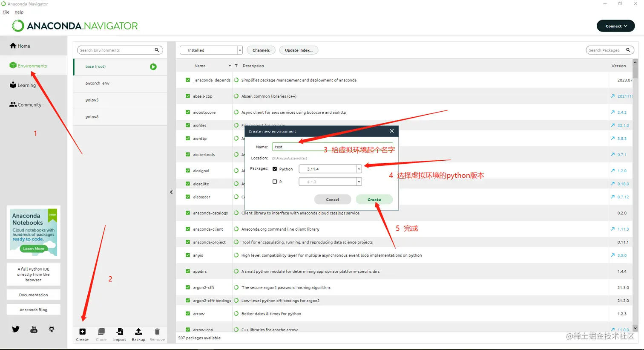The width and height of the screenshot is (644, 350).
Task: Click the environment Name input field
Action: click(x=332, y=147)
